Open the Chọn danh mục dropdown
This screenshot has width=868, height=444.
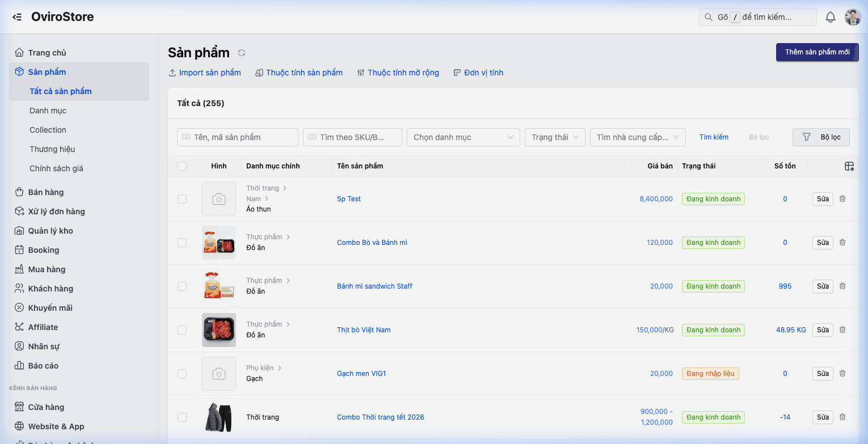[463, 137]
